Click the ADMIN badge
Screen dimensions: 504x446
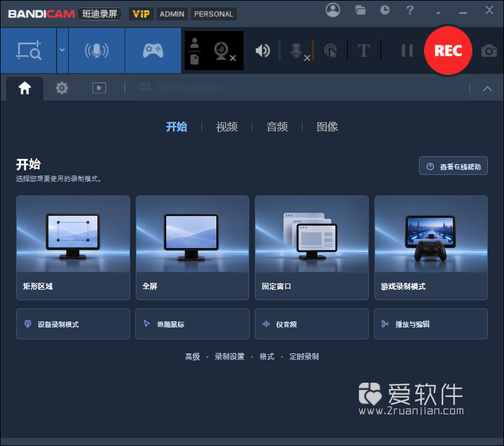(x=172, y=14)
